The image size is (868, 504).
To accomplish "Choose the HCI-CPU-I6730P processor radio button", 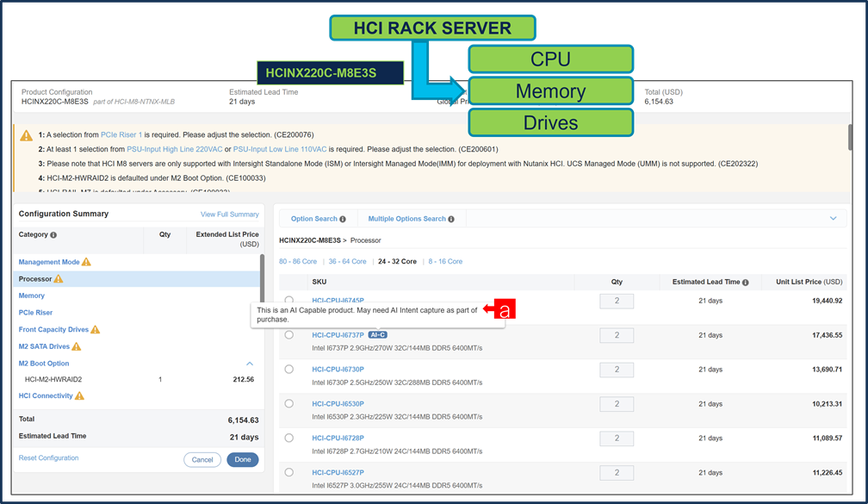I will [289, 369].
